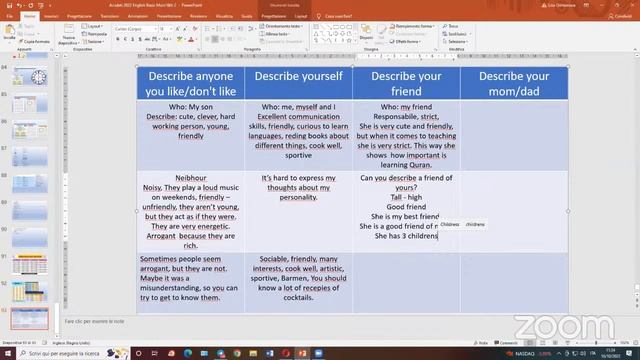Click the Reimposta slide button
This screenshot has height=360, width=640.
95,34
